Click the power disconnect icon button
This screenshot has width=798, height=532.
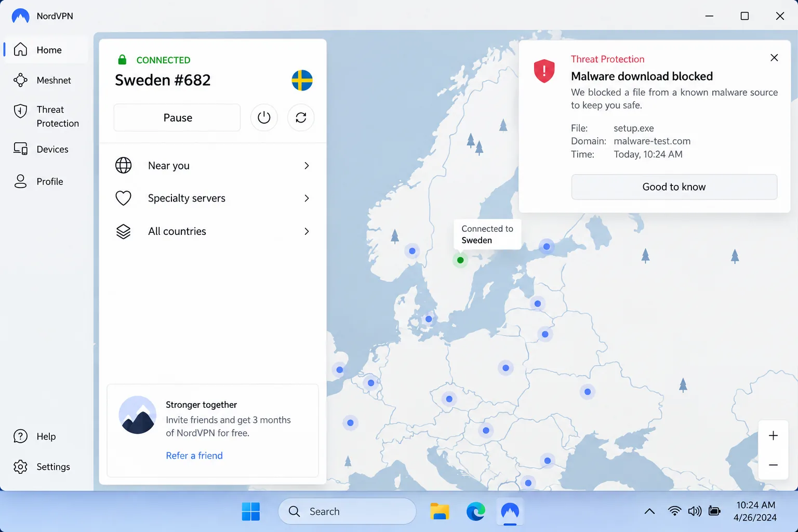click(264, 117)
